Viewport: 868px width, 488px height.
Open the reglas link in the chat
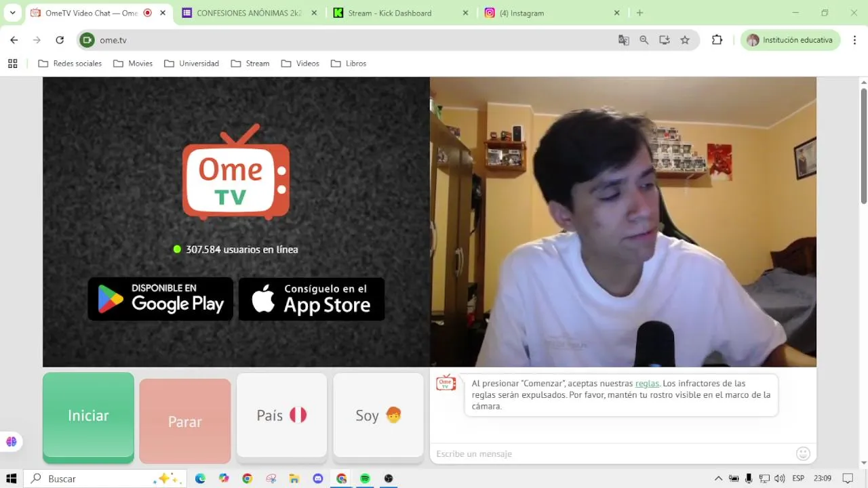pos(647,384)
